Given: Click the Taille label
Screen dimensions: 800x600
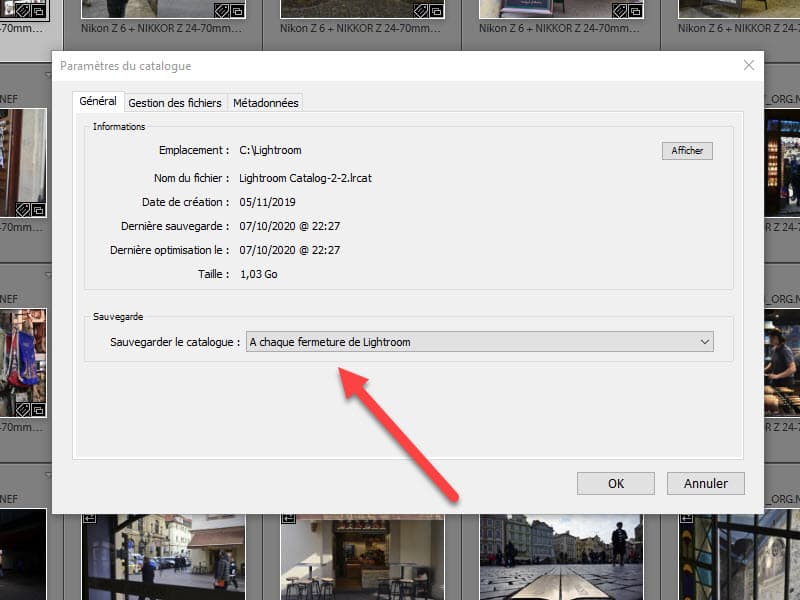Looking at the screenshot, I should (x=213, y=274).
